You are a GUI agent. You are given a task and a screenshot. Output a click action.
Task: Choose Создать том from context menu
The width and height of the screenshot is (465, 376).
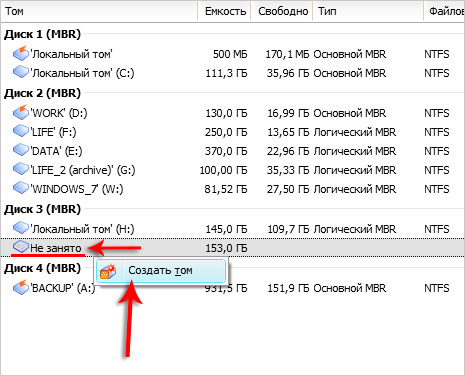point(161,271)
